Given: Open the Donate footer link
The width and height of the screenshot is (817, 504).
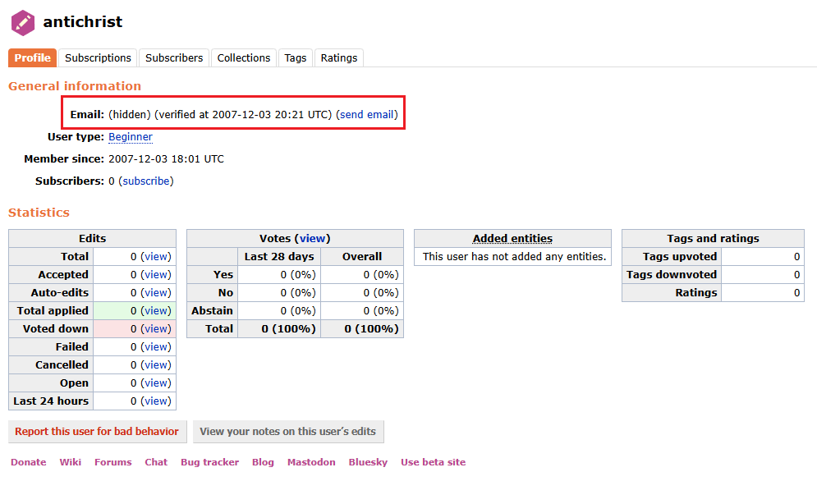Looking at the screenshot, I should [x=29, y=462].
